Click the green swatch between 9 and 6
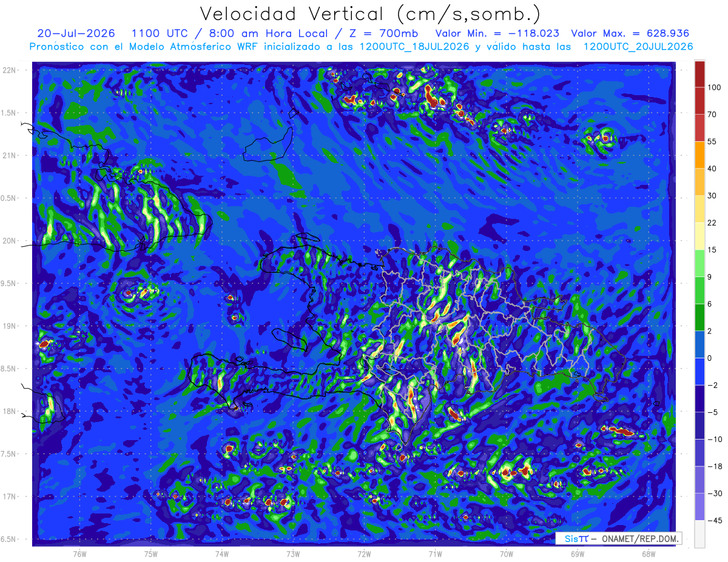 (x=699, y=290)
